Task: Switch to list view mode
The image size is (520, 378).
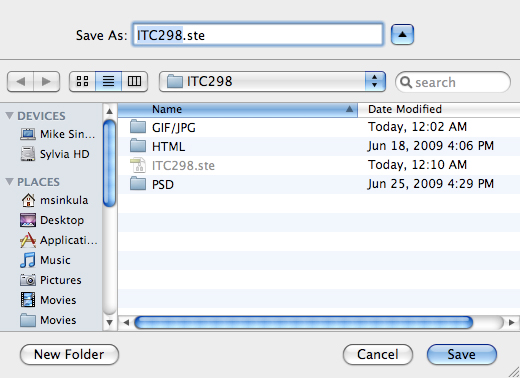Action: click(108, 81)
